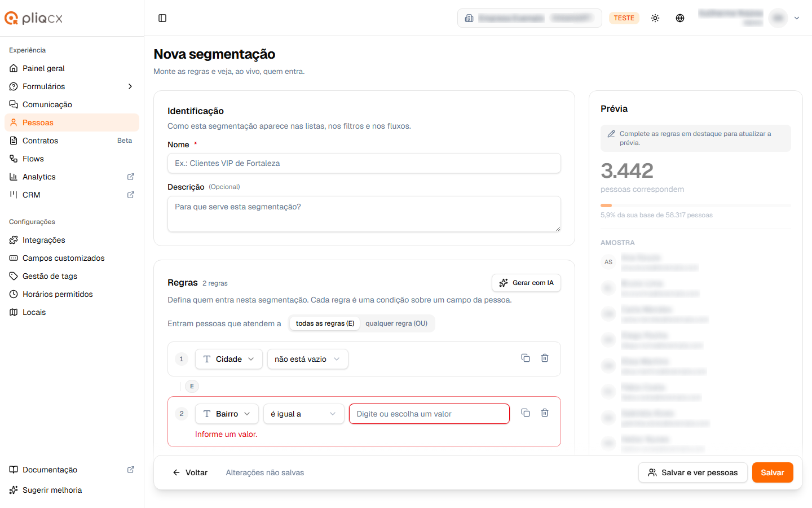Select 'todas as regras (E)' option
The height and width of the screenshot is (508, 812).
[x=325, y=323]
